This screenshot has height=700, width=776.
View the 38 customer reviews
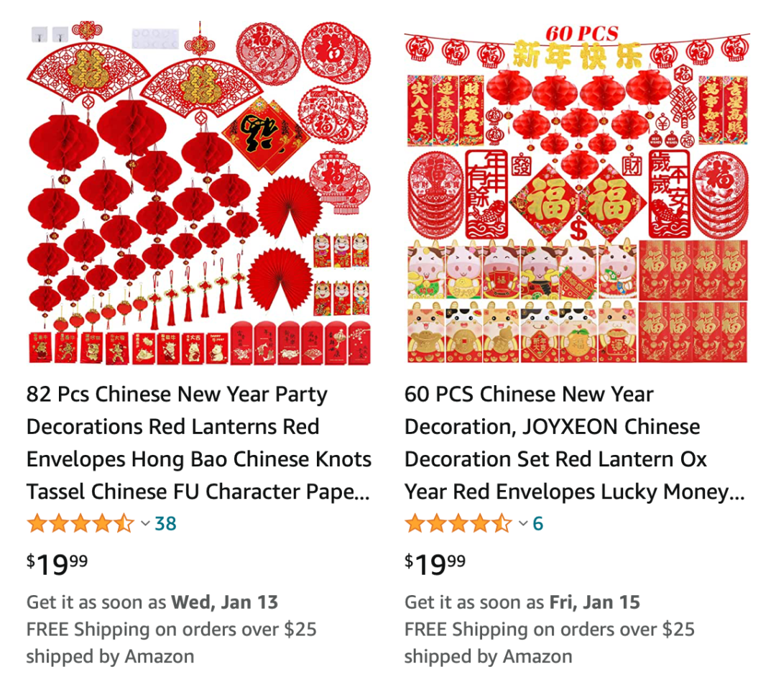click(165, 523)
